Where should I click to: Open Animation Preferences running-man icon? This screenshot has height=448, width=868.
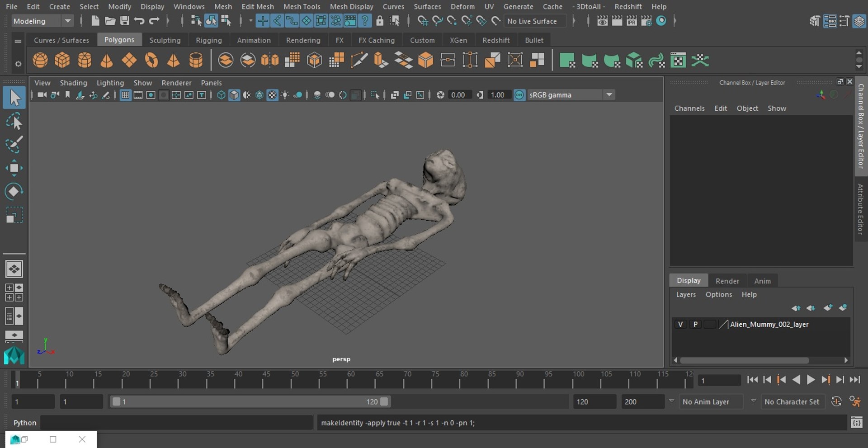(854, 401)
